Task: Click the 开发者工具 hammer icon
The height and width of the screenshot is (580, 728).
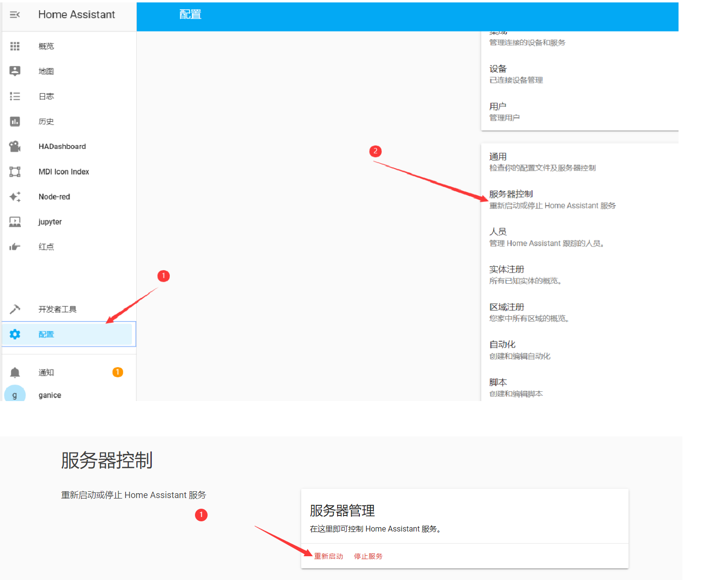Action: (15, 309)
